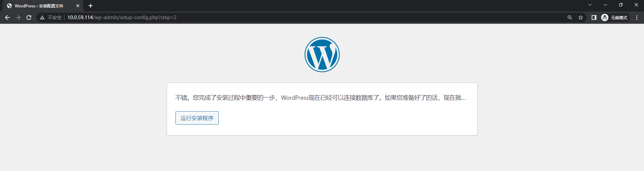Click the tab's WordPress favicon
The image size is (644, 171).
pos(9,6)
